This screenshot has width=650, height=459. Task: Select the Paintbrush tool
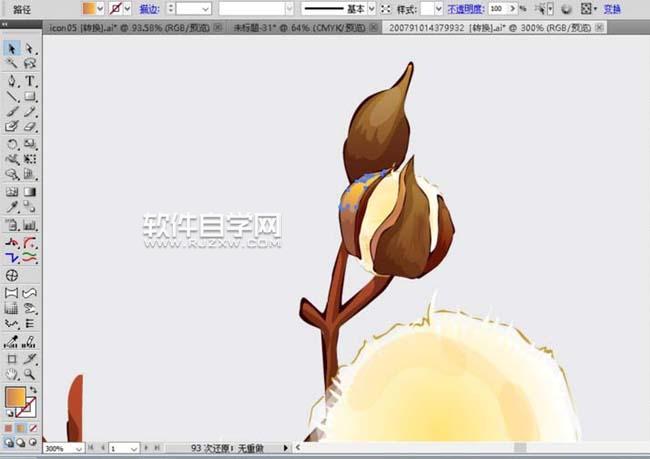(x=12, y=111)
